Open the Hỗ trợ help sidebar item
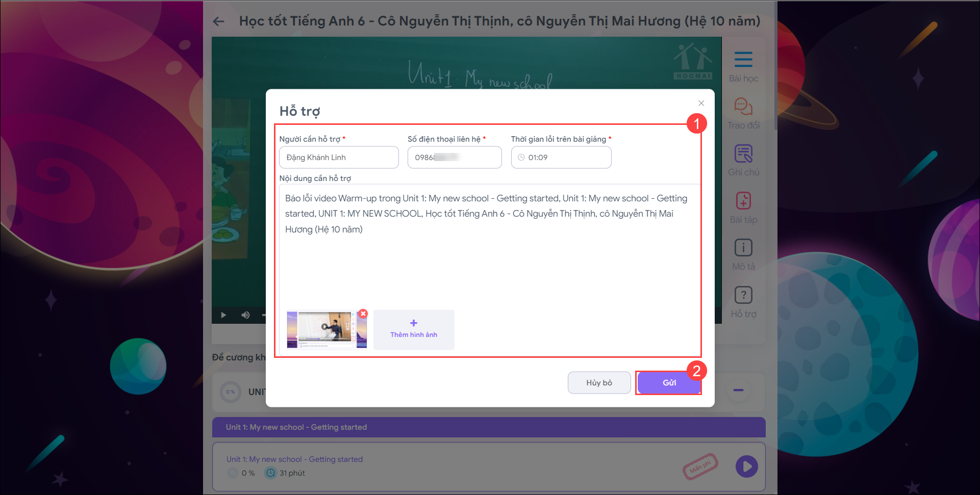 click(743, 302)
